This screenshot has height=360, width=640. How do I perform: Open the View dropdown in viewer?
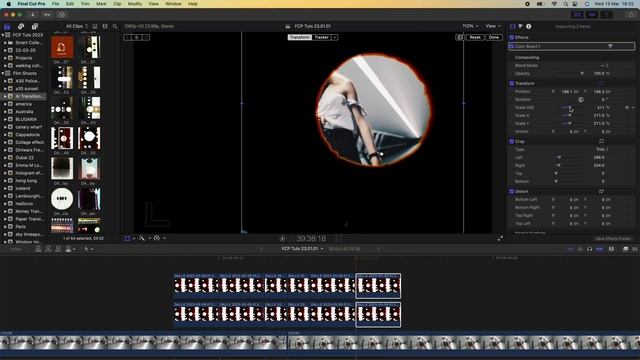click(493, 26)
